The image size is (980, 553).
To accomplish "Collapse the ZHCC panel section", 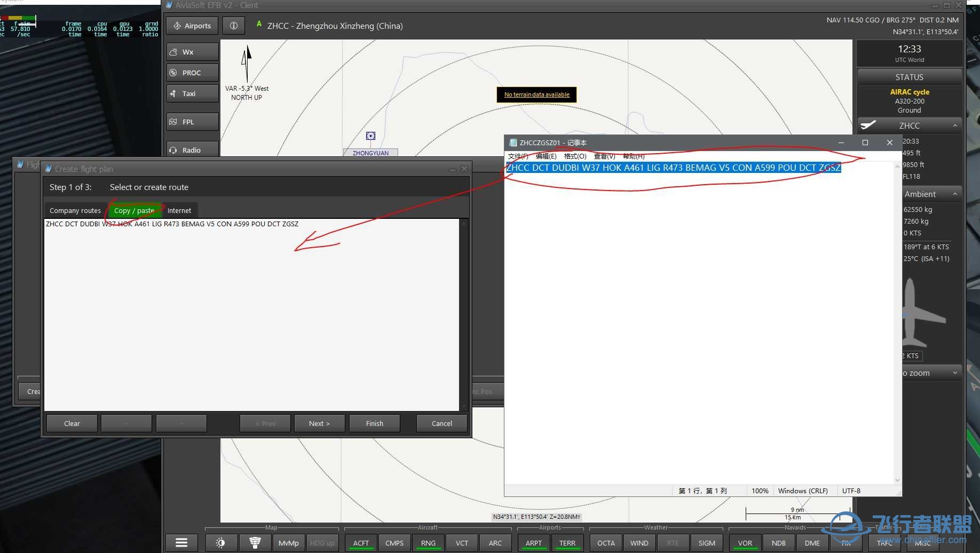I will pyautogui.click(x=955, y=126).
